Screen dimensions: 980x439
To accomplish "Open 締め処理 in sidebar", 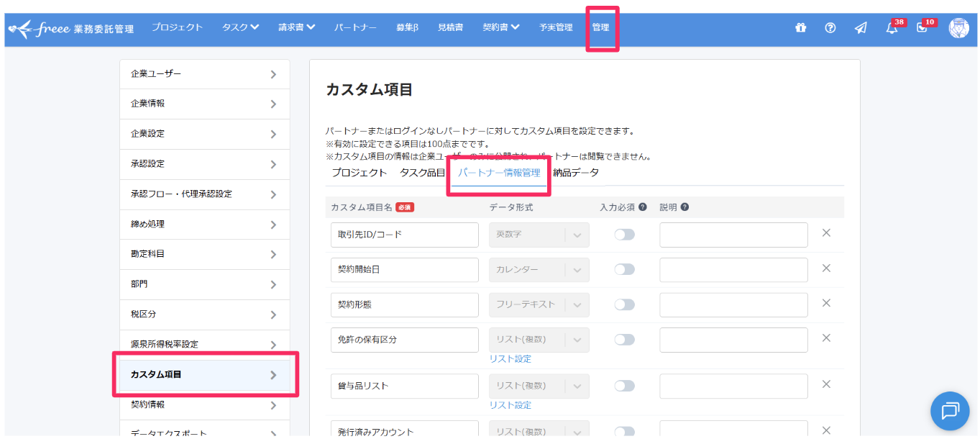I will [205, 225].
